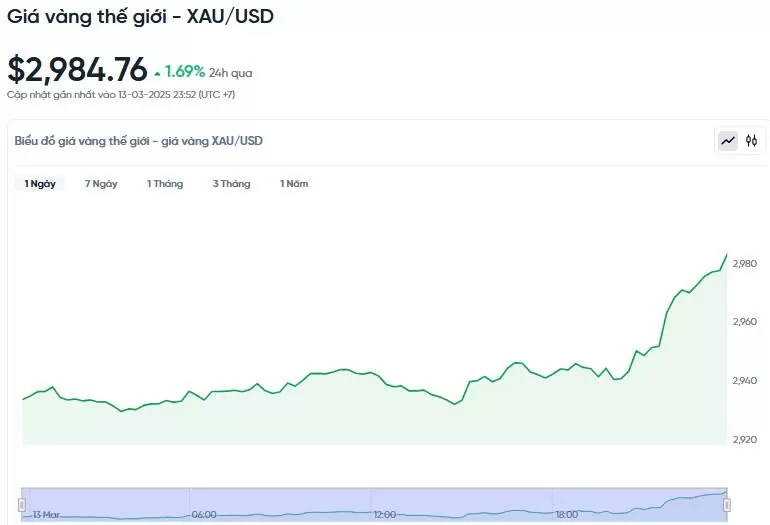Switch to candlestick chart view icon
The image size is (770, 525).
point(751,141)
